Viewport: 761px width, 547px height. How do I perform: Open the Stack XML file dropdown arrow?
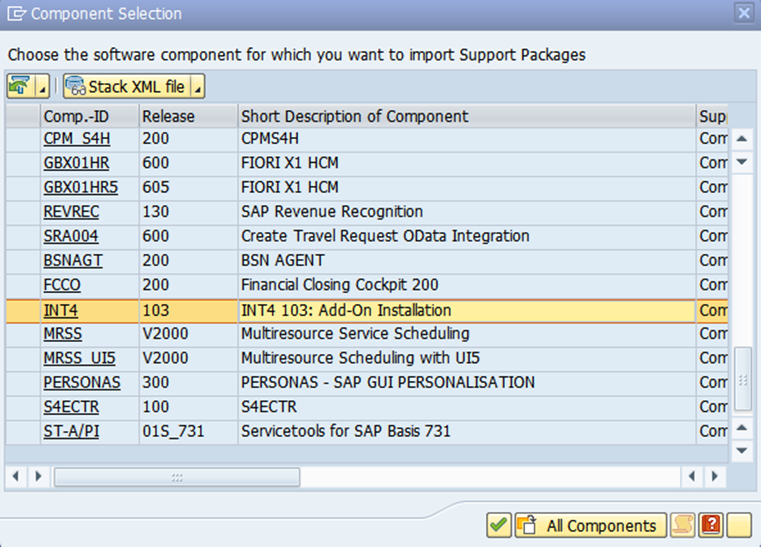198,86
